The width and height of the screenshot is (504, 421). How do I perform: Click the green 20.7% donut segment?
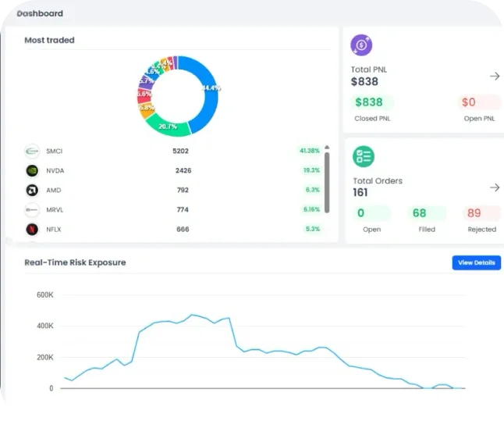click(x=166, y=125)
